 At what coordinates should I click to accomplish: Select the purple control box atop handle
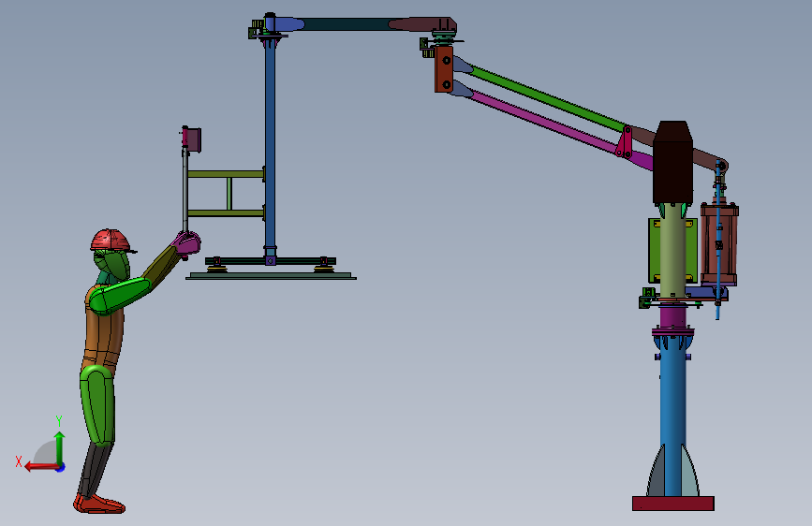click(x=192, y=139)
